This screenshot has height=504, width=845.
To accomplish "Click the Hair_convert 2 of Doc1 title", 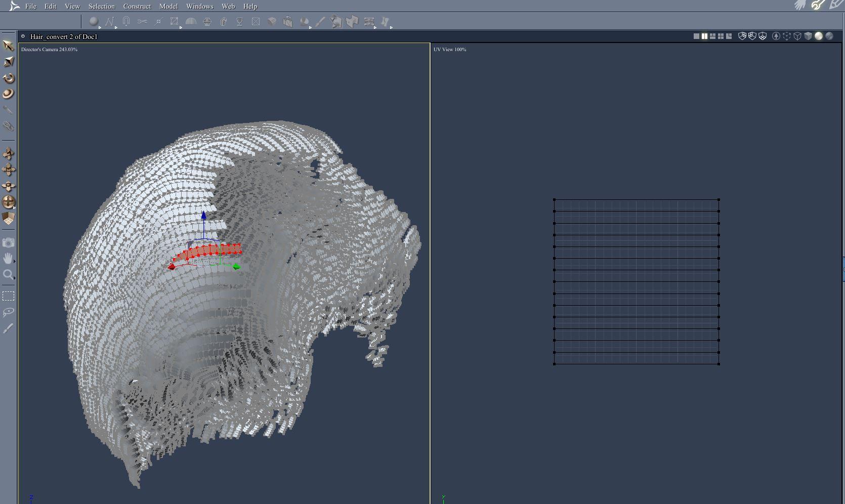I will 64,36.
